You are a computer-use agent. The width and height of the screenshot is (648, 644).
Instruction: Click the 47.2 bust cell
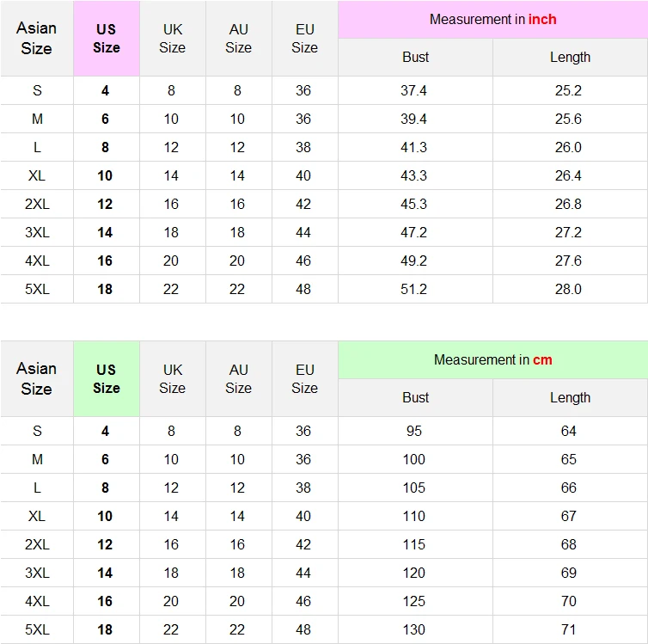click(x=414, y=232)
